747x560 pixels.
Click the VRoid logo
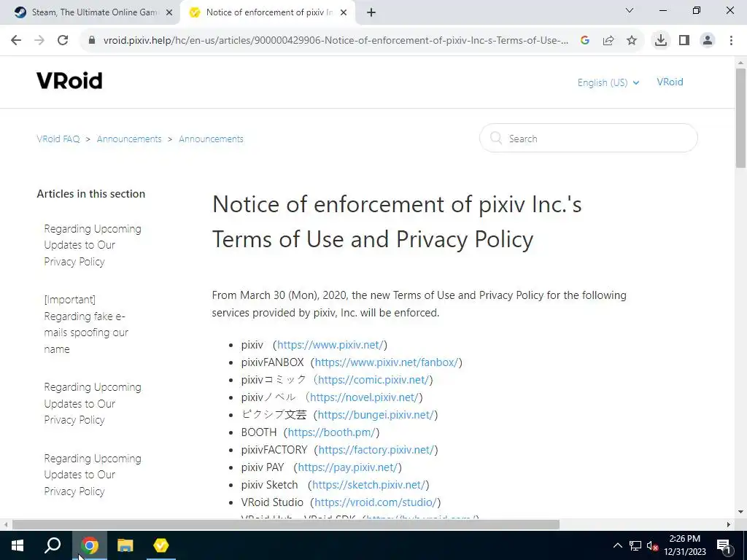pyautogui.click(x=69, y=81)
